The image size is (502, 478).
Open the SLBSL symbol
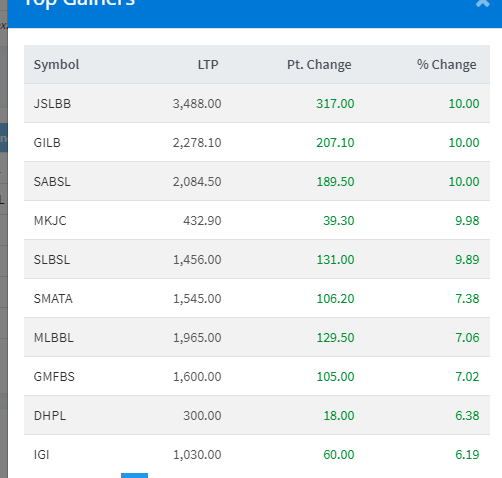click(52, 260)
